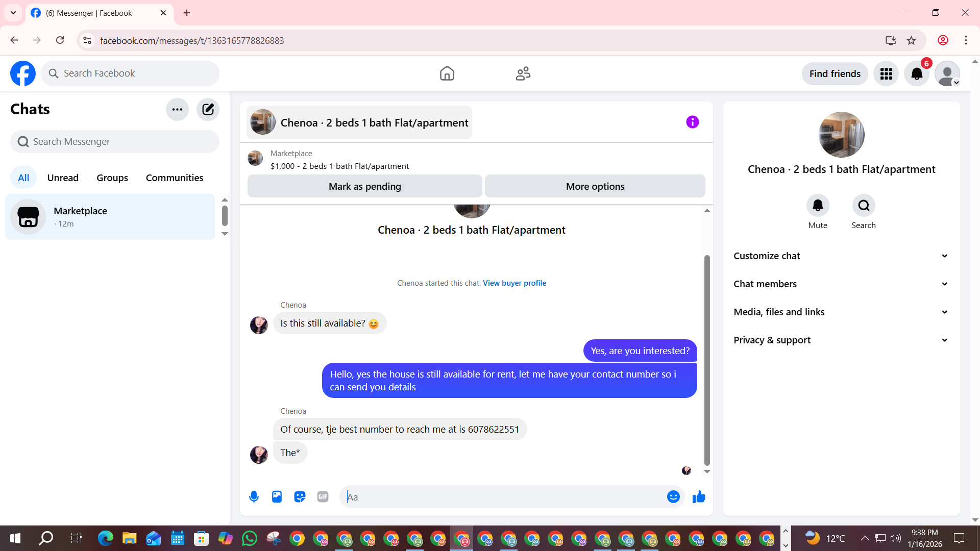Toggle the conversation information panel
The width and height of the screenshot is (980, 551).
click(692, 122)
